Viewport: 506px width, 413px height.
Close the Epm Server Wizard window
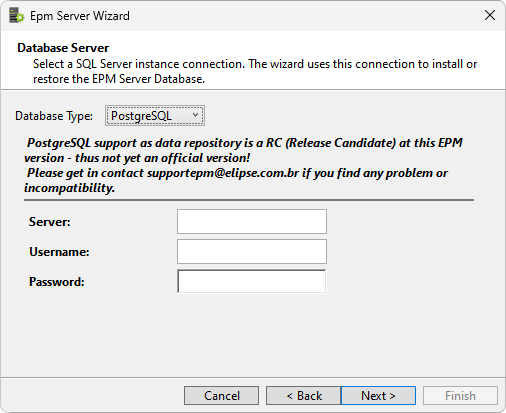click(490, 15)
